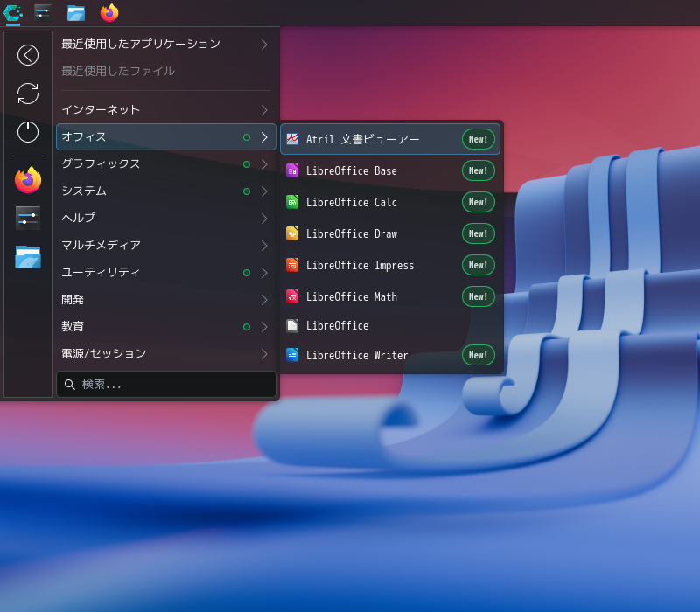Click the "開発" label text
Image resolution: width=700 pixels, height=612 pixels.
[73, 300]
